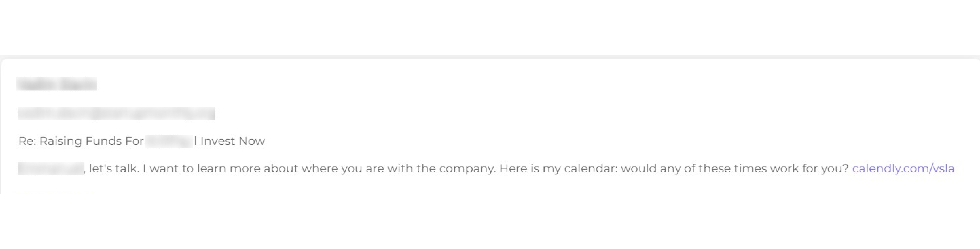
Task: Click the blurred company name in subject
Action: (168, 141)
